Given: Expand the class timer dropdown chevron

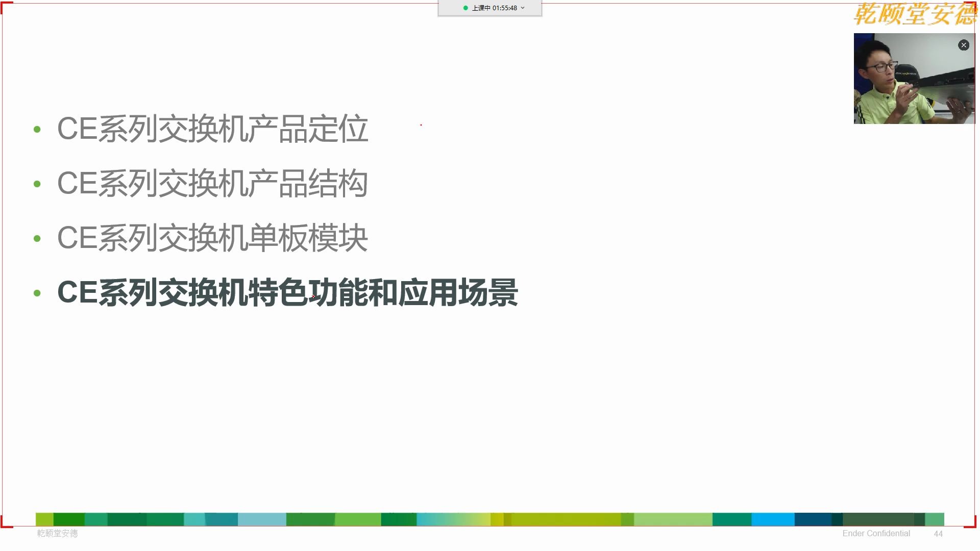Looking at the screenshot, I should (523, 8).
